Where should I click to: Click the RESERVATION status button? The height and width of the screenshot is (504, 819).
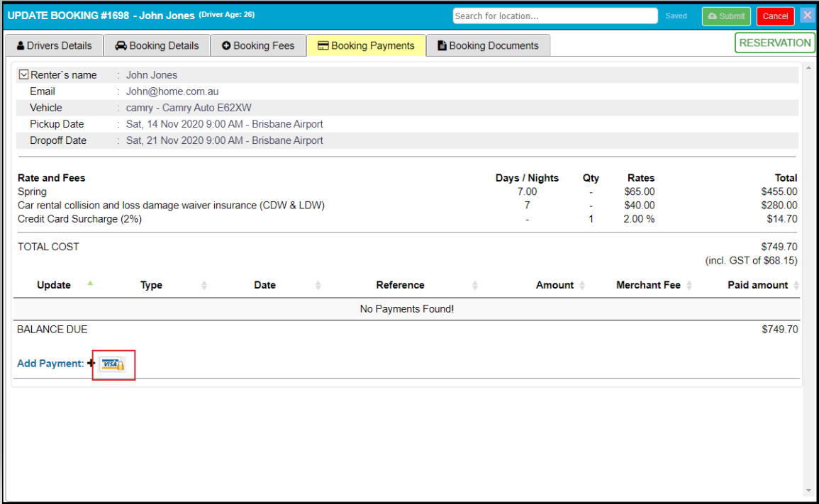[x=774, y=43]
